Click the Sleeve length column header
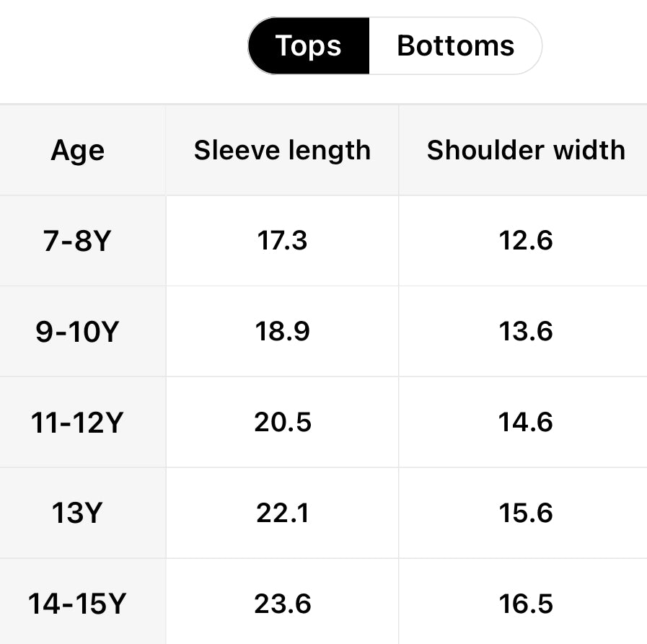 282,151
